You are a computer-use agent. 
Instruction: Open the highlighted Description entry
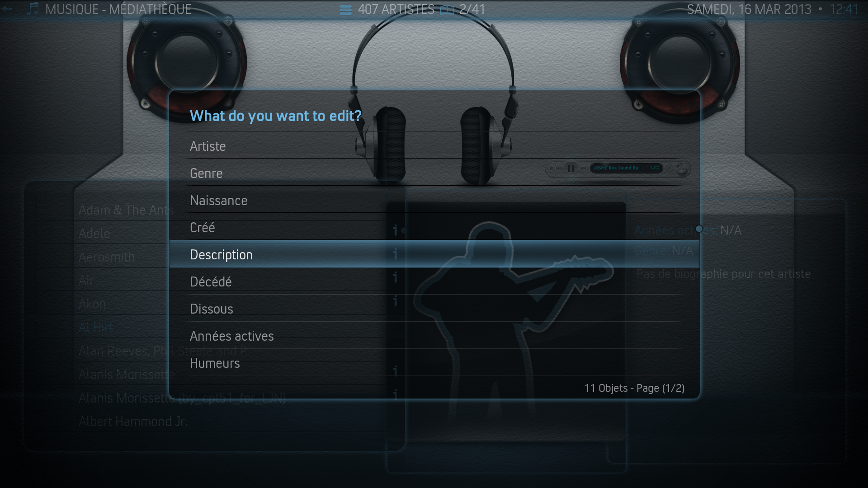click(x=434, y=254)
